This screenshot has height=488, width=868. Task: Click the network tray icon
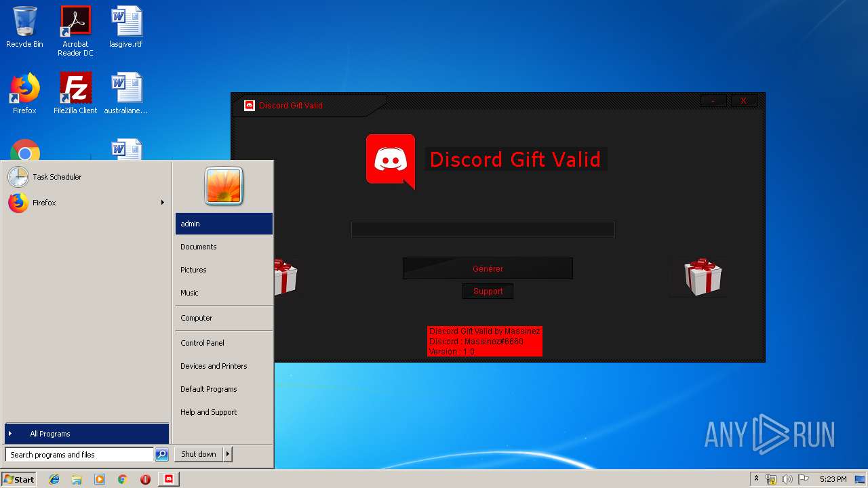(x=771, y=479)
